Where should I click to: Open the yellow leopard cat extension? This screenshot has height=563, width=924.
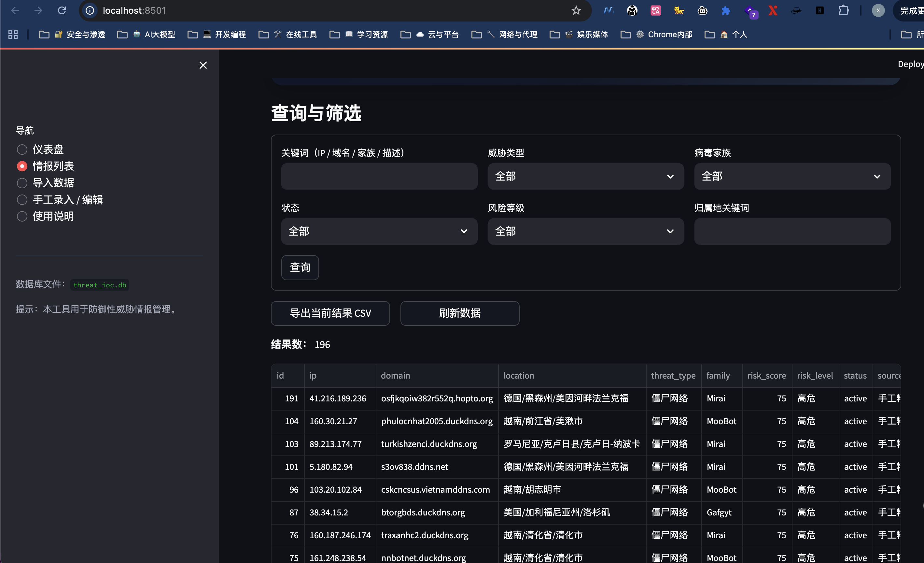pos(679,10)
